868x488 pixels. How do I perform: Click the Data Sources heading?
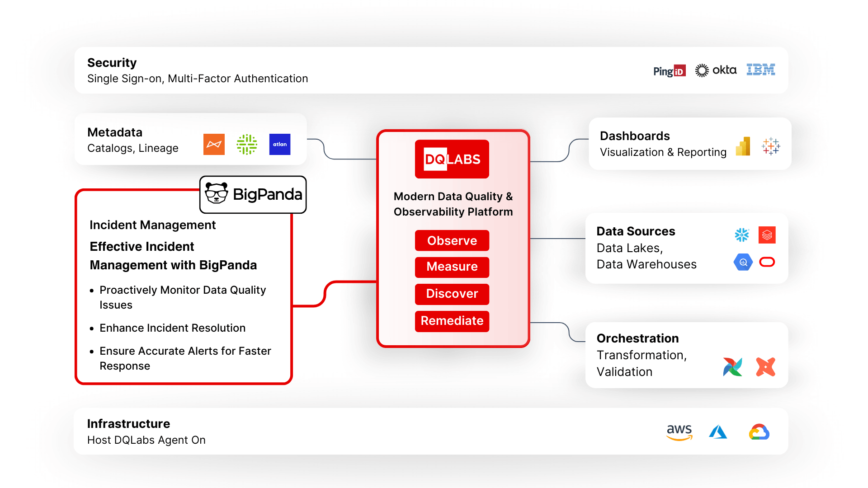[x=636, y=231]
